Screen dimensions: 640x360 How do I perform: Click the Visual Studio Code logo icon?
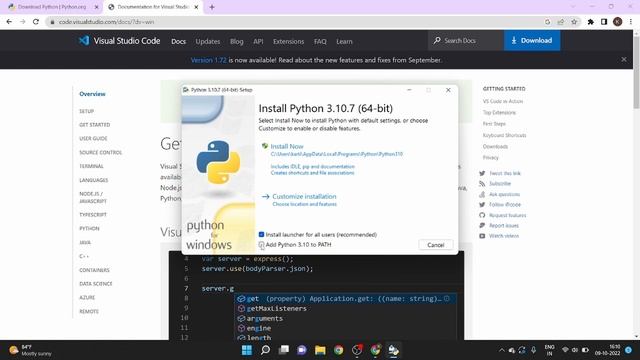pos(84,40)
